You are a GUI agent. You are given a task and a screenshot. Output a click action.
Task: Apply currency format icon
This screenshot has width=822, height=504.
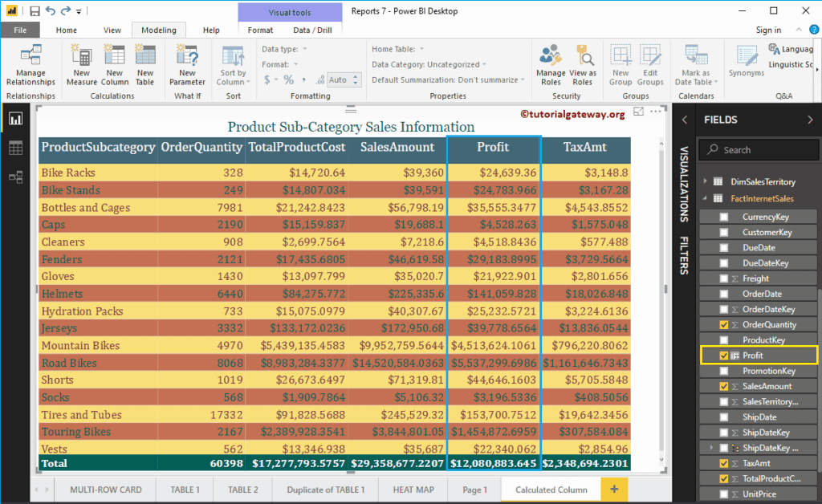[x=267, y=79]
